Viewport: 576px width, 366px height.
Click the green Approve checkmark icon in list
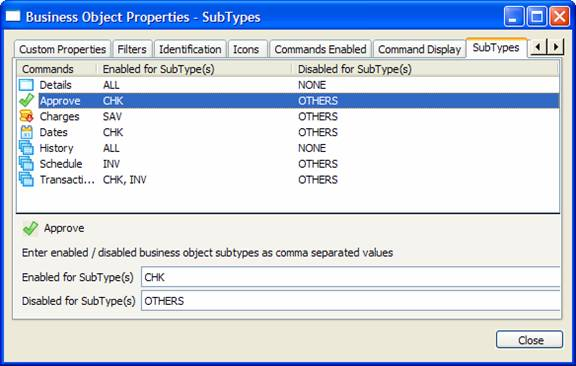[26, 100]
